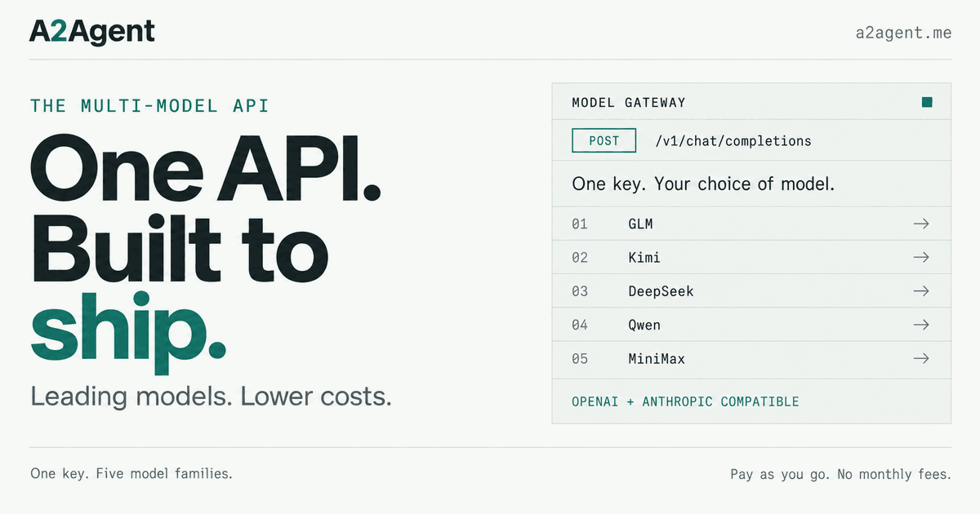Click the "One API." headline
Viewport: 980px width, 514px height.
click(206, 167)
